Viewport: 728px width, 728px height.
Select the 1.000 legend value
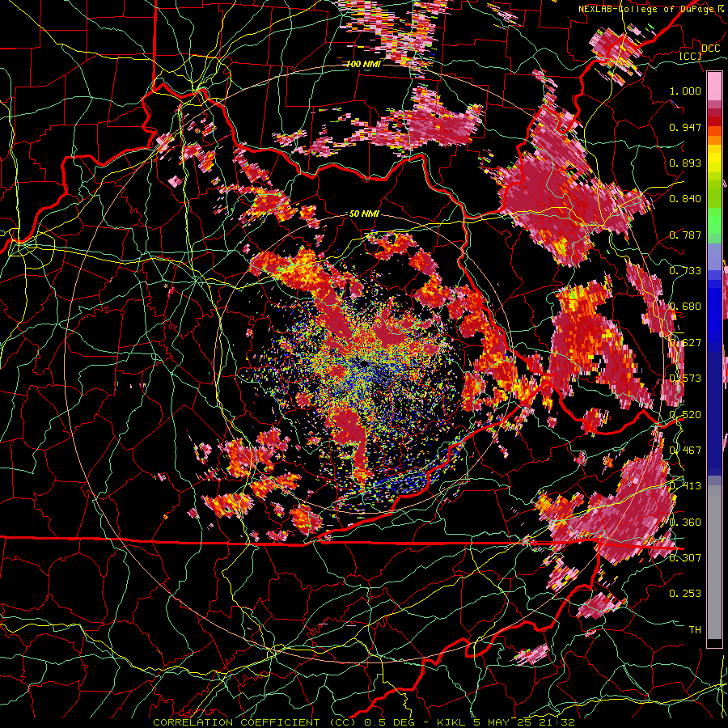click(x=685, y=91)
